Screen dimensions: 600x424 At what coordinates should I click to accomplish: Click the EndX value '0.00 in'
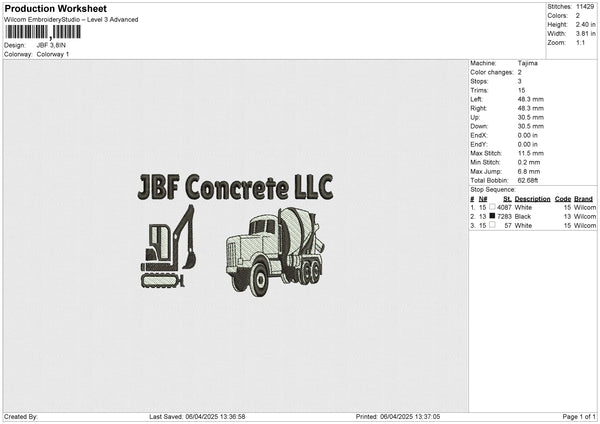[x=528, y=135]
